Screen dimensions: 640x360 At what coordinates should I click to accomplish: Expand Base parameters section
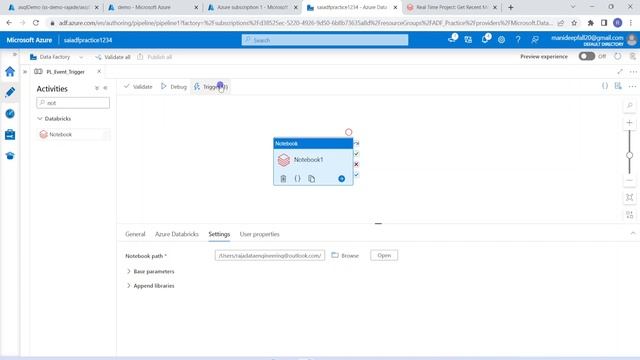[x=150, y=271]
